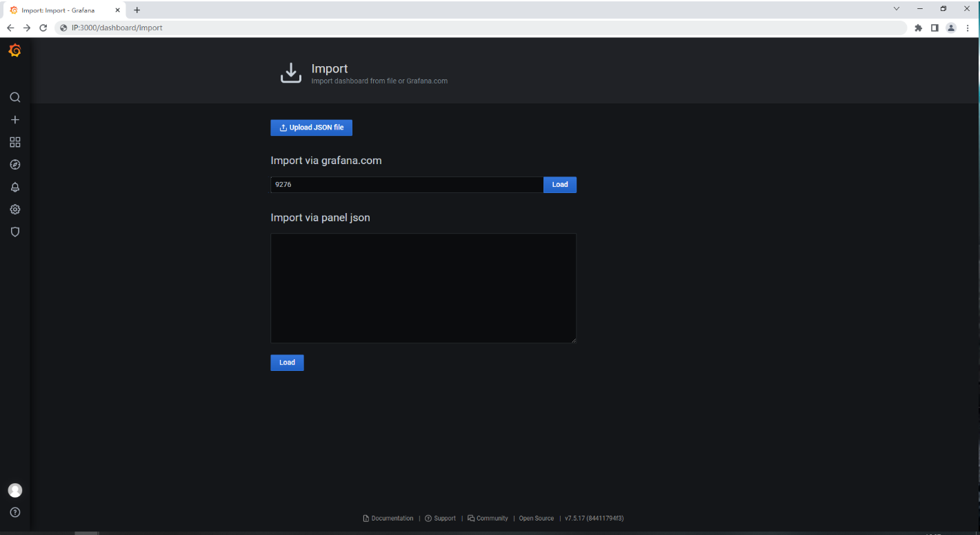Screen dimensions: 980x535
Task: Click the Import page heading text
Action: tap(330, 69)
